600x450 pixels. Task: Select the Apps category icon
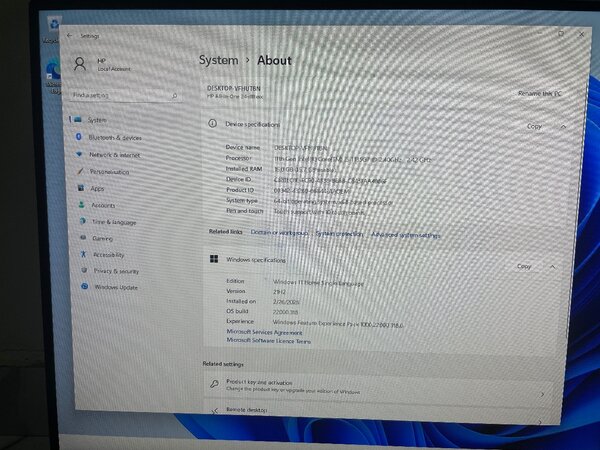[x=79, y=188]
